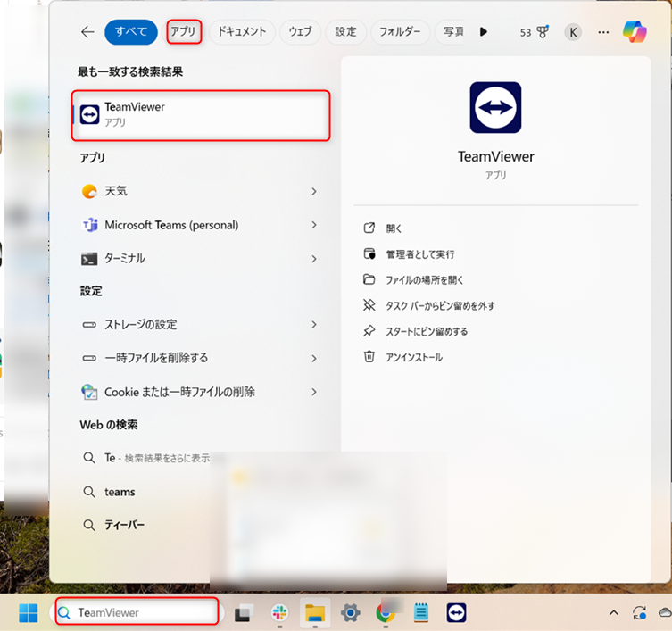Open the TeamViewer best match result
This screenshot has height=631, width=672.
(x=201, y=115)
